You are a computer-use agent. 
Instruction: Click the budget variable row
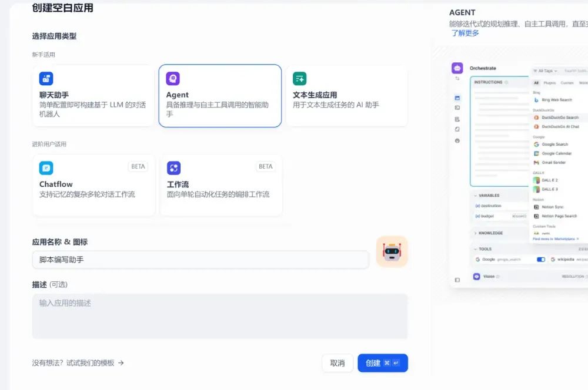(500, 216)
